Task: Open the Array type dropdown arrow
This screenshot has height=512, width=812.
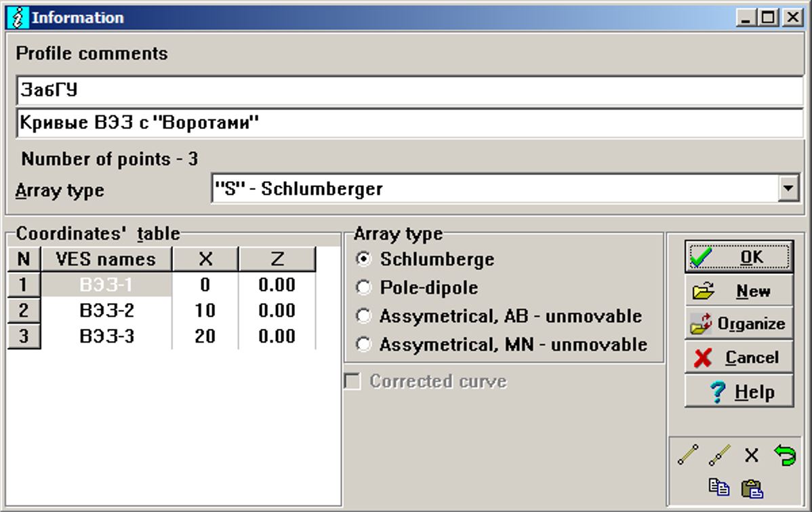Action: 788,188
